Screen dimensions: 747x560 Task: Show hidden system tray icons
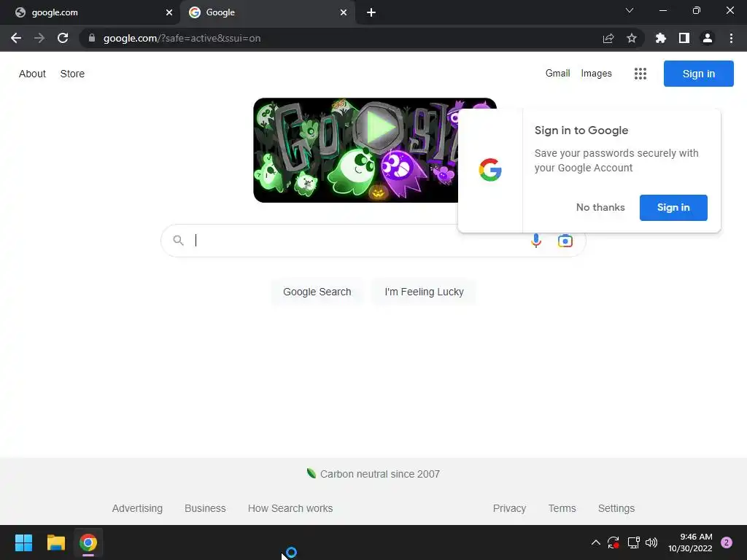[595, 542]
